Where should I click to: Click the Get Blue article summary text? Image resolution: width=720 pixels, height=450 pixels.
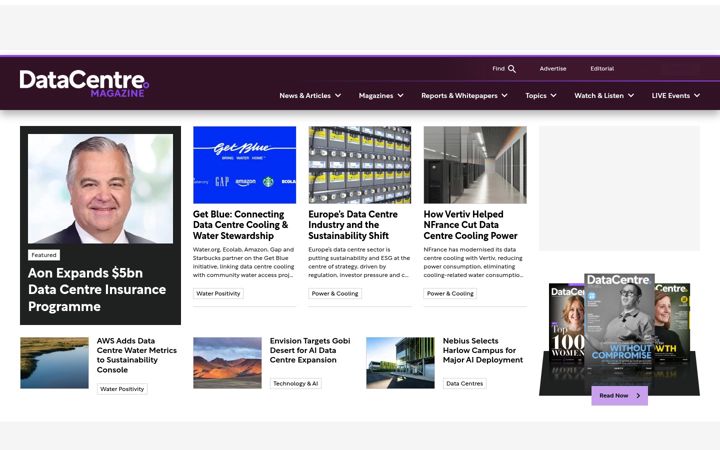(243, 262)
